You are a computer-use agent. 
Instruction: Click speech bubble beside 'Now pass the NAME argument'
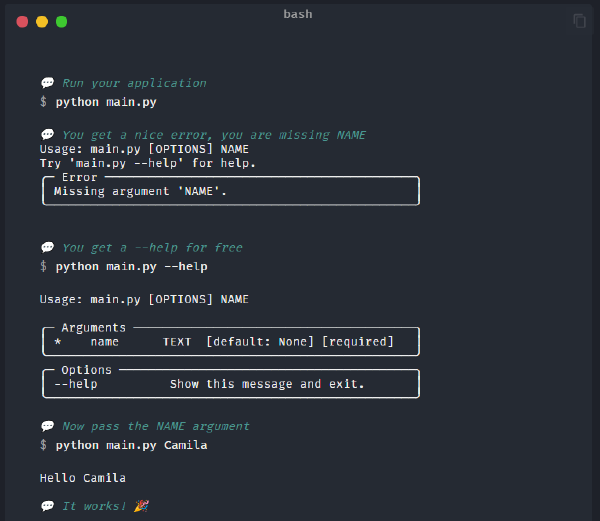[47, 427]
